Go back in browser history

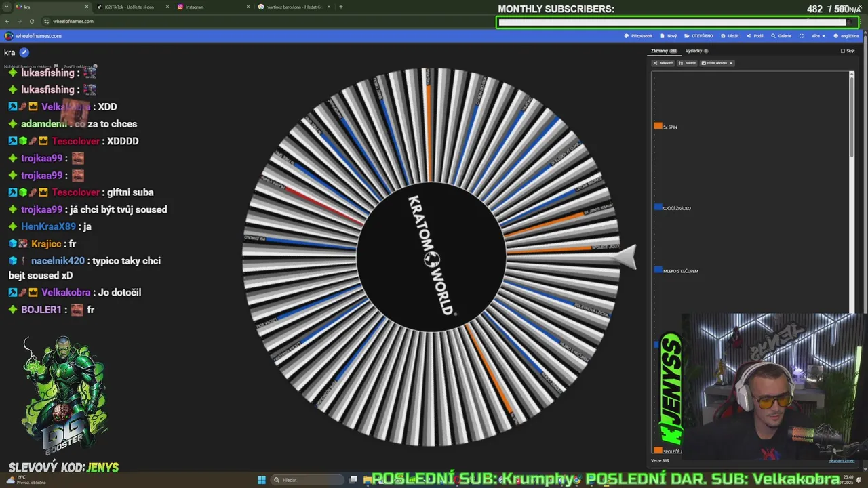tap(7, 21)
